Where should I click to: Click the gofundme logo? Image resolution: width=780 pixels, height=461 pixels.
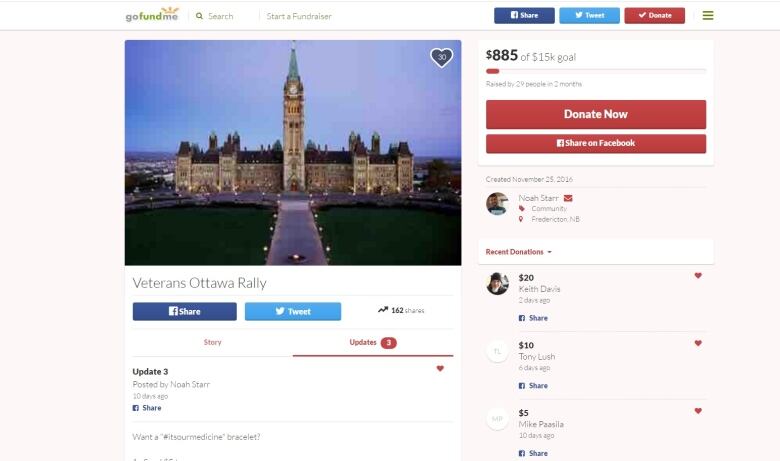[x=152, y=15]
